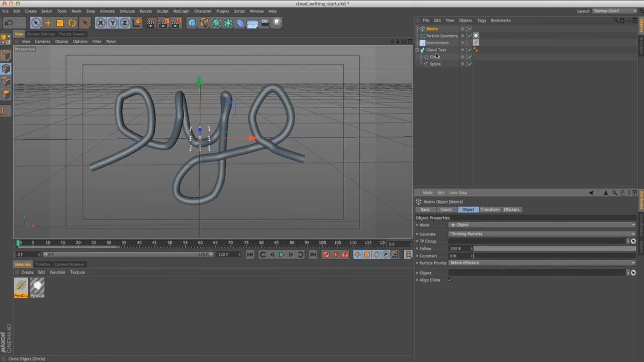Select the Move tool in toolbar

click(48, 23)
